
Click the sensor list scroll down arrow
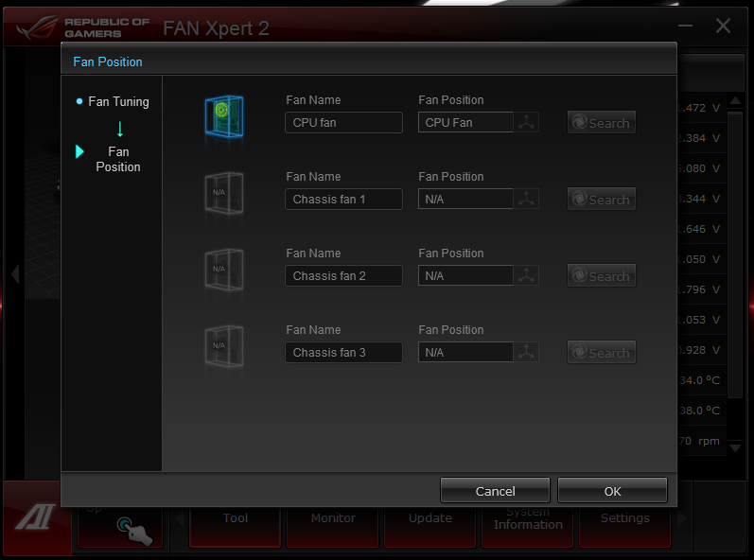pos(735,448)
